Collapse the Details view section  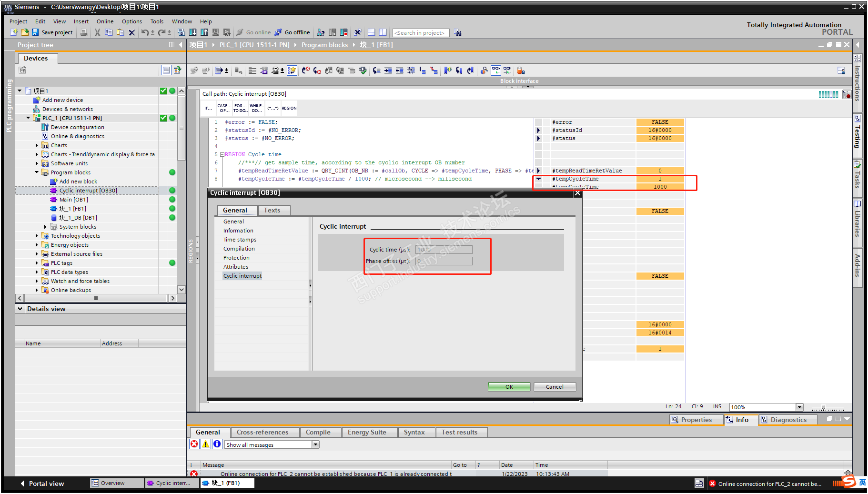20,309
